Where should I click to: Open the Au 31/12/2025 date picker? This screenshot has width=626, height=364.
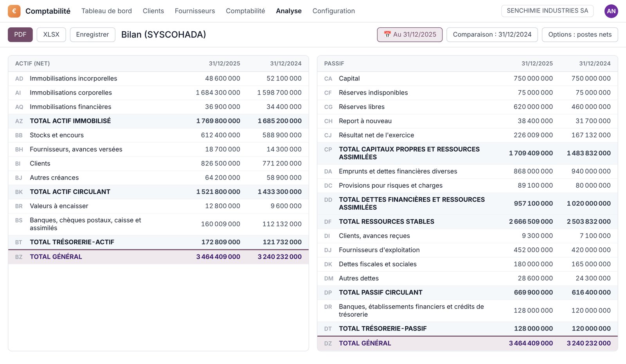click(410, 34)
